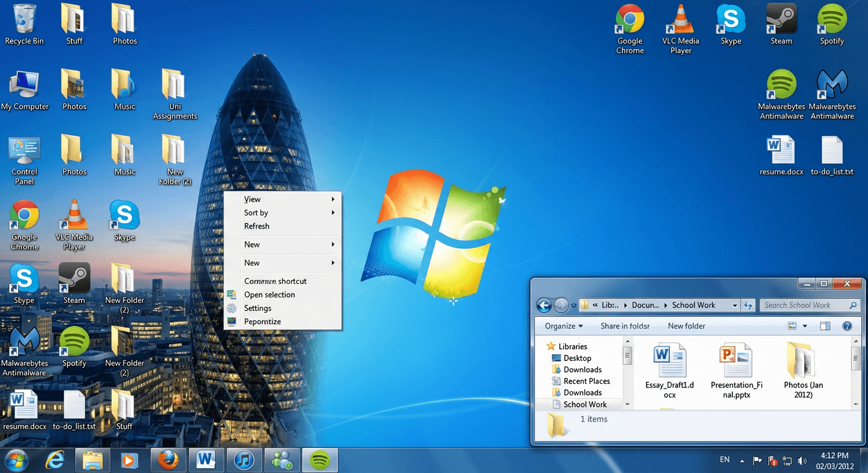Choose Settings in the context menu

click(282, 308)
